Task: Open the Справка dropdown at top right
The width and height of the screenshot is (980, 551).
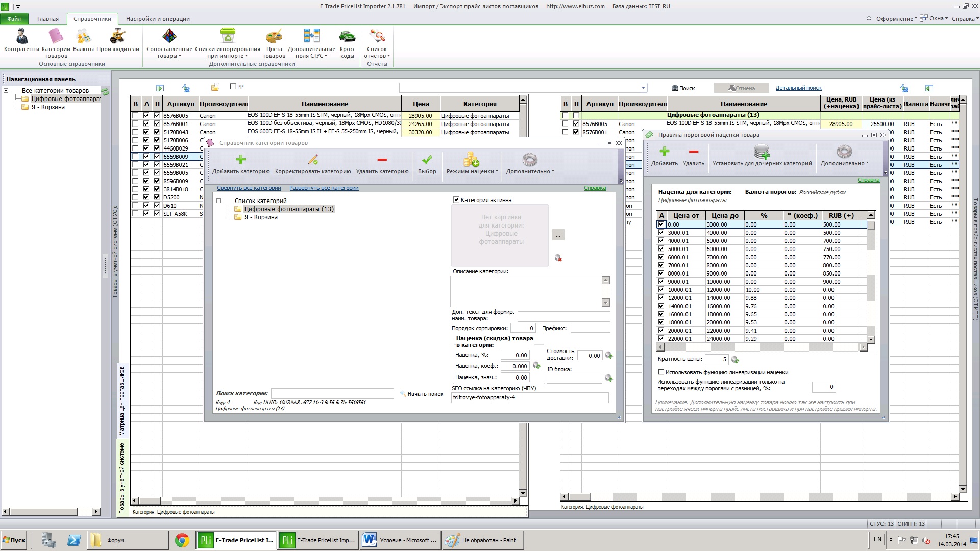Action: click(965, 18)
